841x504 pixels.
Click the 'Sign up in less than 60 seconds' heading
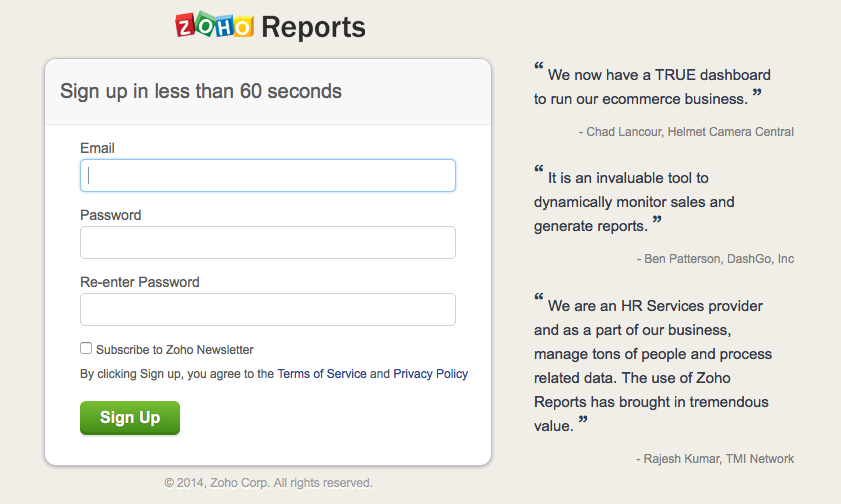tap(201, 92)
